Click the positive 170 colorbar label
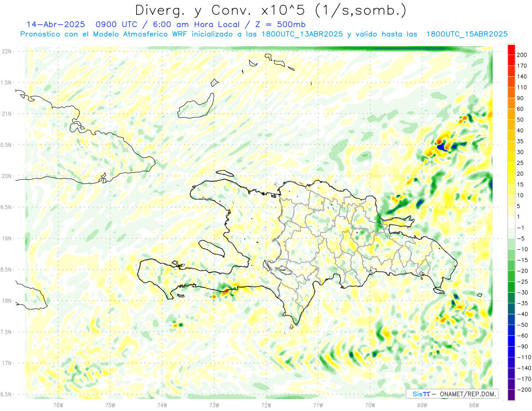The width and height of the screenshot is (532, 411). (x=522, y=66)
